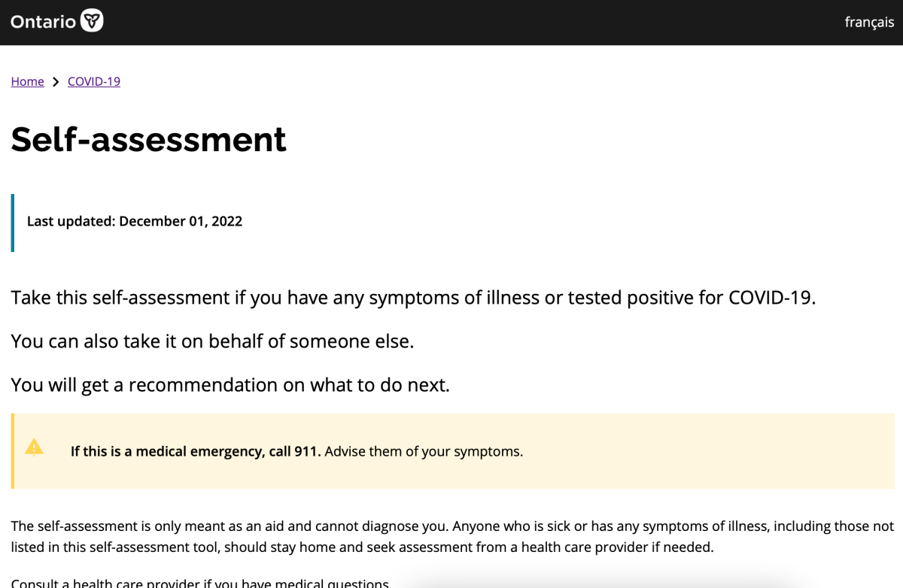903x588 pixels.
Task: Click the Last updated December 01, 2022 text
Action: click(135, 221)
